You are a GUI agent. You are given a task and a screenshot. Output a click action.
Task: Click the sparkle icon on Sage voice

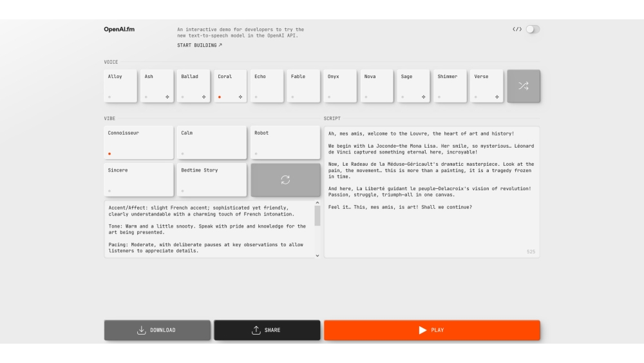click(424, 97)
